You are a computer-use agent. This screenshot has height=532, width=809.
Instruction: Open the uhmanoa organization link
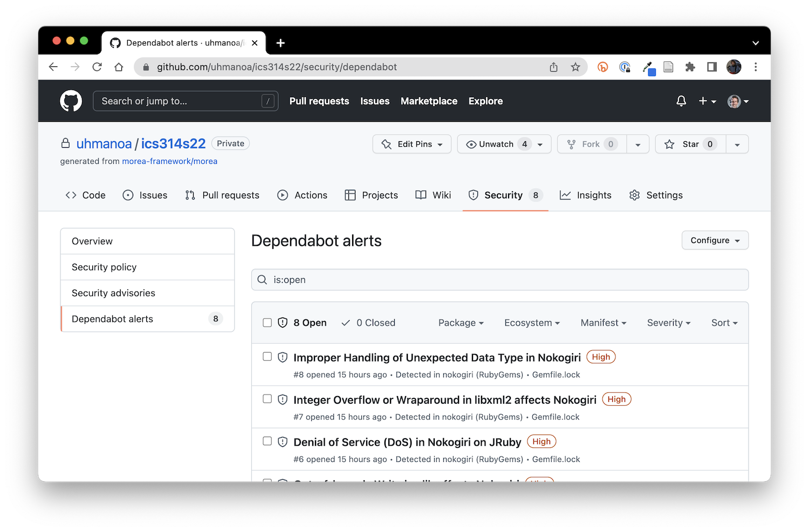[104, 143]
